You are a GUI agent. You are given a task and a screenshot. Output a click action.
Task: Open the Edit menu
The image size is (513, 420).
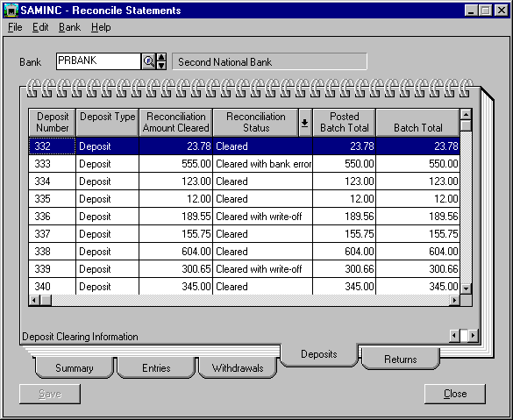pos(40,27)
